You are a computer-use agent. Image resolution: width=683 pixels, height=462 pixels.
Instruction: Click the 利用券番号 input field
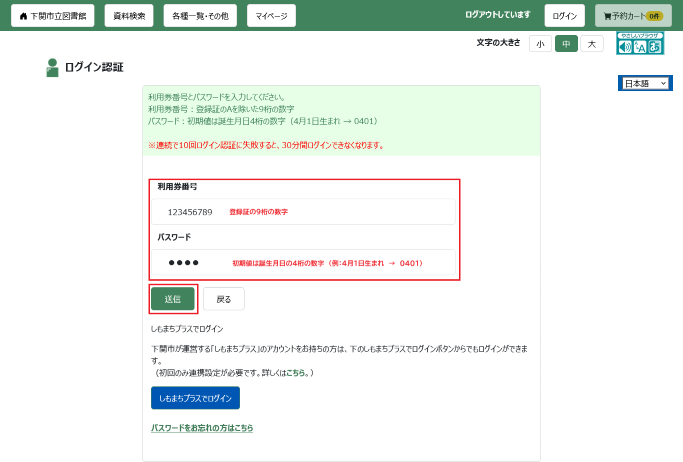click(303, 212)
